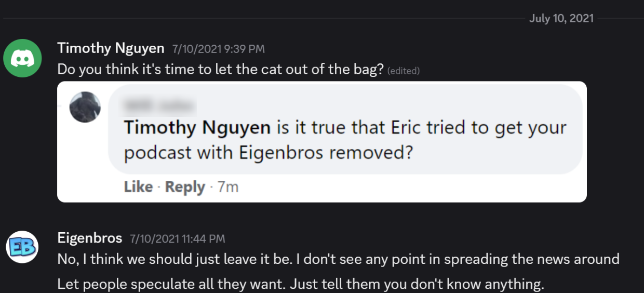644x293 pixels.
Task: Click the 7/10/2021 11:44 PM timestamp
Action: (177, 239)
